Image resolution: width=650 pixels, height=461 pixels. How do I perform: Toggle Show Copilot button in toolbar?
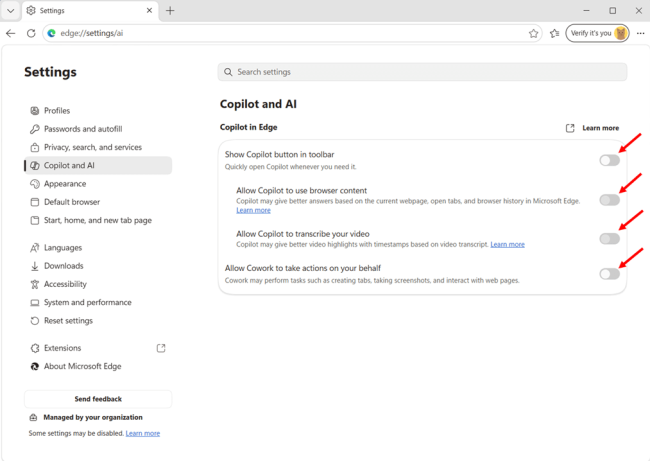[609, 160]
